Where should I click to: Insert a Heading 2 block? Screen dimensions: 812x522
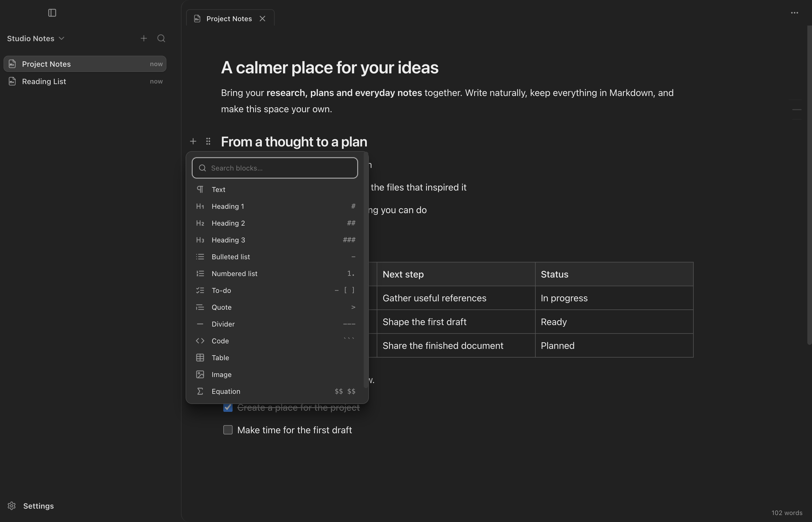(275, 223)
